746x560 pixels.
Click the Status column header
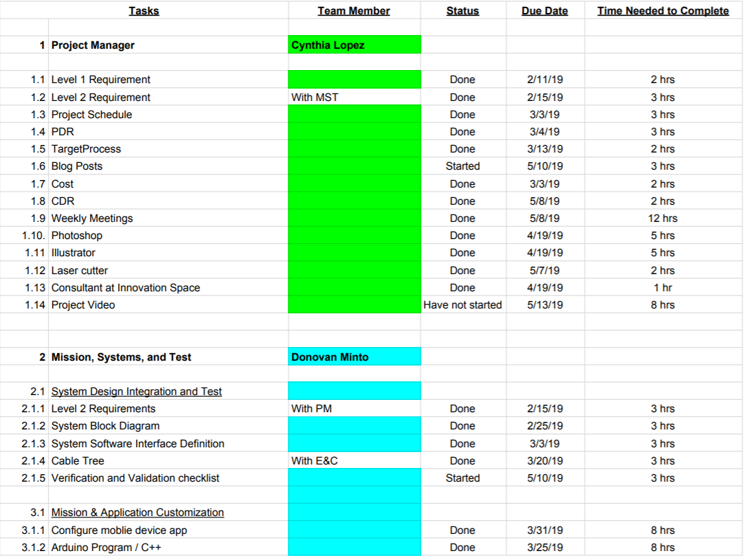click(462, 11)
